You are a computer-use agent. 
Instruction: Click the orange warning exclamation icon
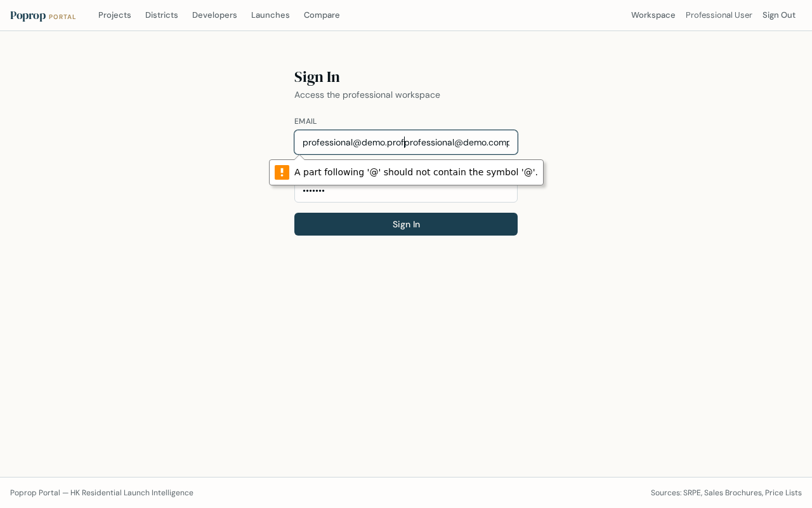(x=282, y=172)
